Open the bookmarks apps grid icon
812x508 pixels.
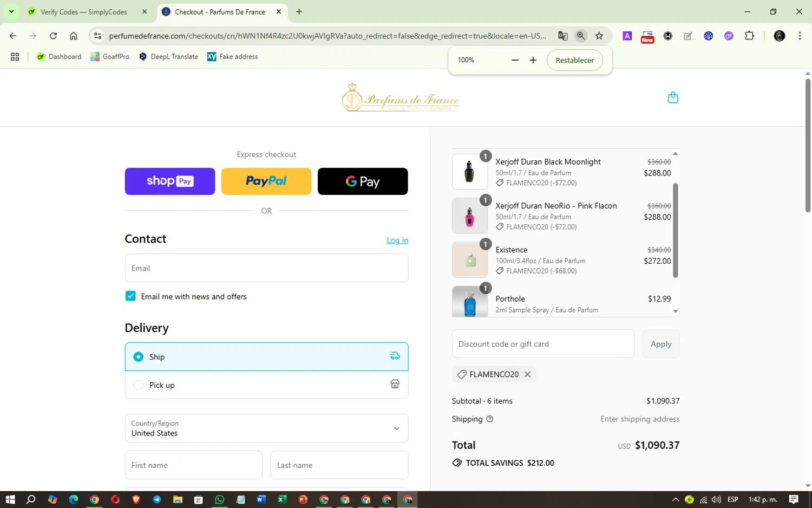[15, 56]
